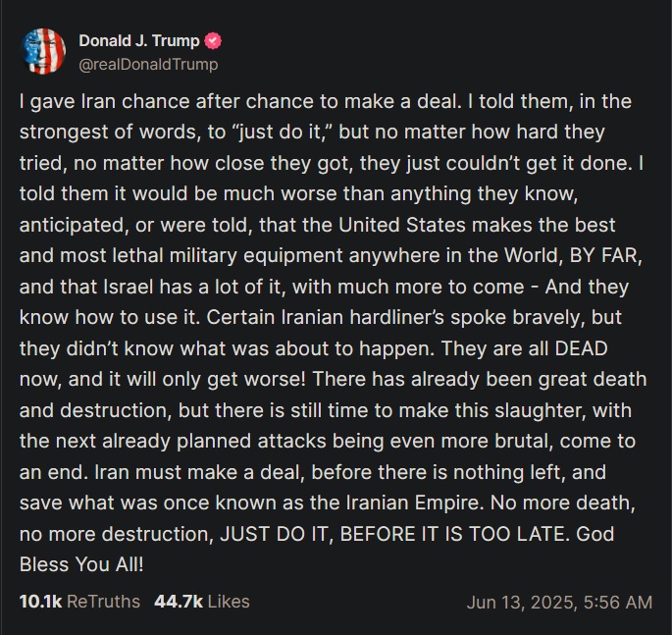The height and width of the screenshot is (635, 672).
Task: Click the word "Likes" below the post
Action: [229, 601]
